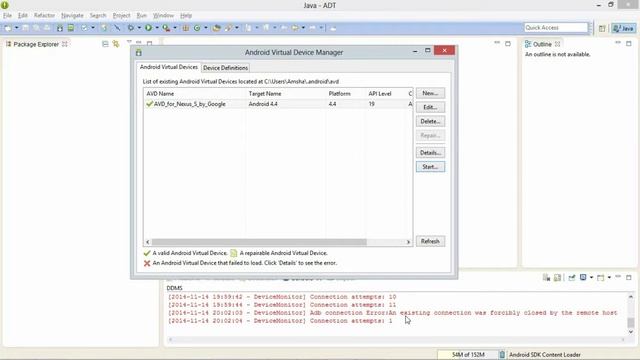Open the Project menu

[121, 16]
